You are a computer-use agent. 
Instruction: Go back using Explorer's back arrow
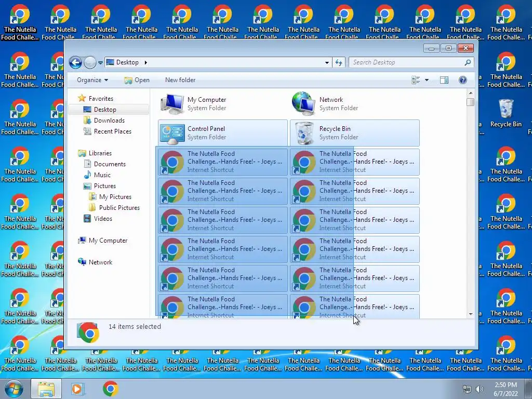(x=75, y=62)
